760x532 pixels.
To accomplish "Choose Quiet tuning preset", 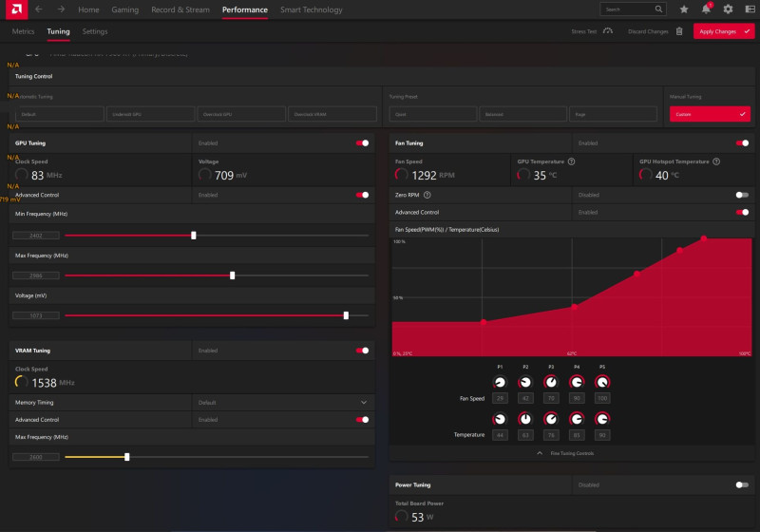I will coord(433,114).
